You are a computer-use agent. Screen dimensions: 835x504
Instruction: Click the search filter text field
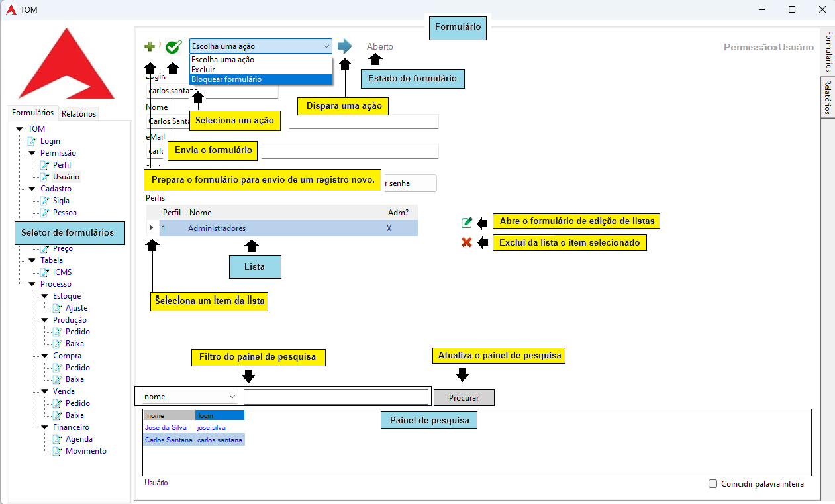336,397
